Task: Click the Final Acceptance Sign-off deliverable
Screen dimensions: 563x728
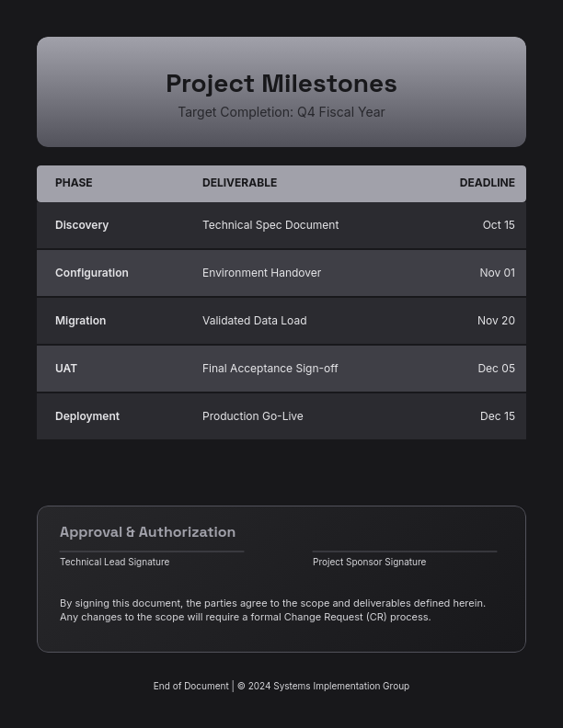Action: tap(270, 369)
